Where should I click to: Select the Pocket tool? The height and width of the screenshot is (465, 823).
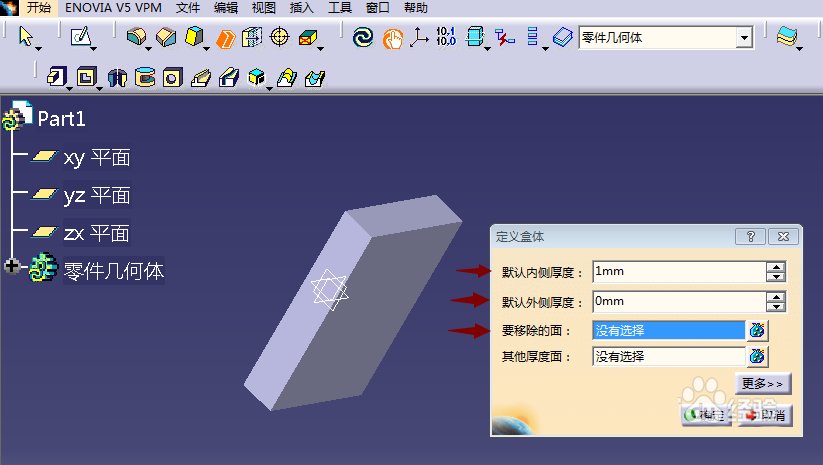pyautogui.click(x=87, y=78)
